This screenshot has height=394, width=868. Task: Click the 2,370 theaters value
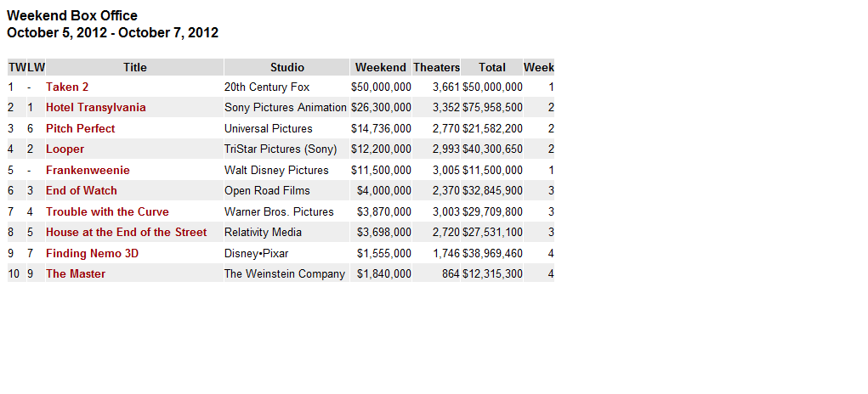(x=446, y=191)
